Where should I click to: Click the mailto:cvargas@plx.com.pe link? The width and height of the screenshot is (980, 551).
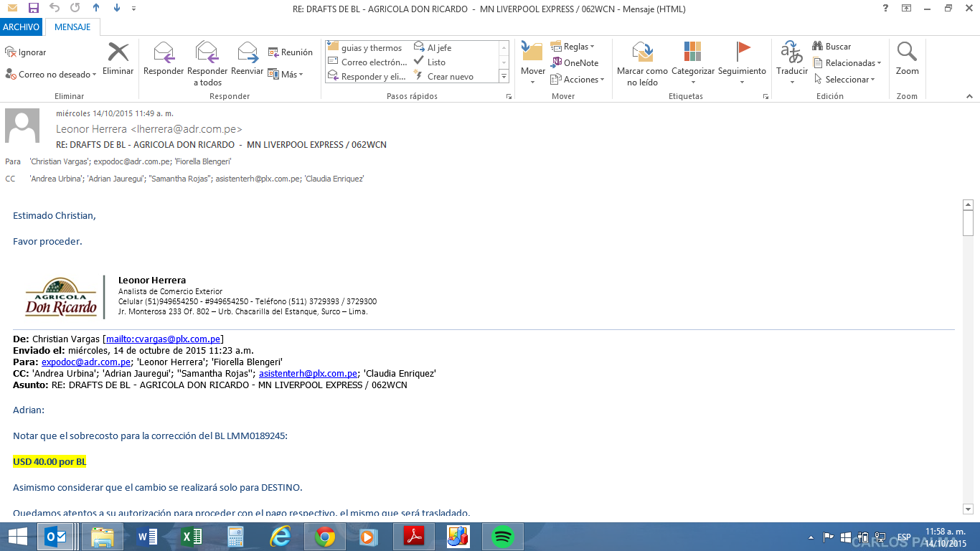(x=163, y=339)
